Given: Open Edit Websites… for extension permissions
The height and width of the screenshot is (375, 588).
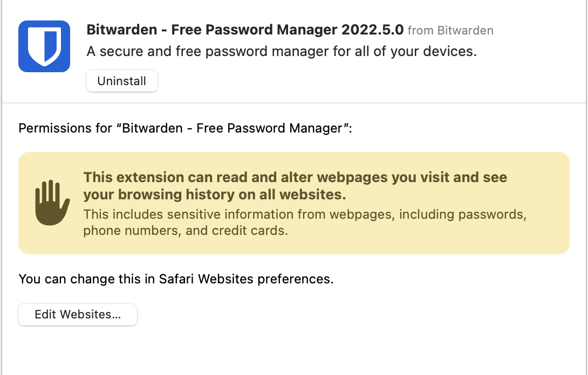Looking at the screenshot, I should (x=78, y=315).
